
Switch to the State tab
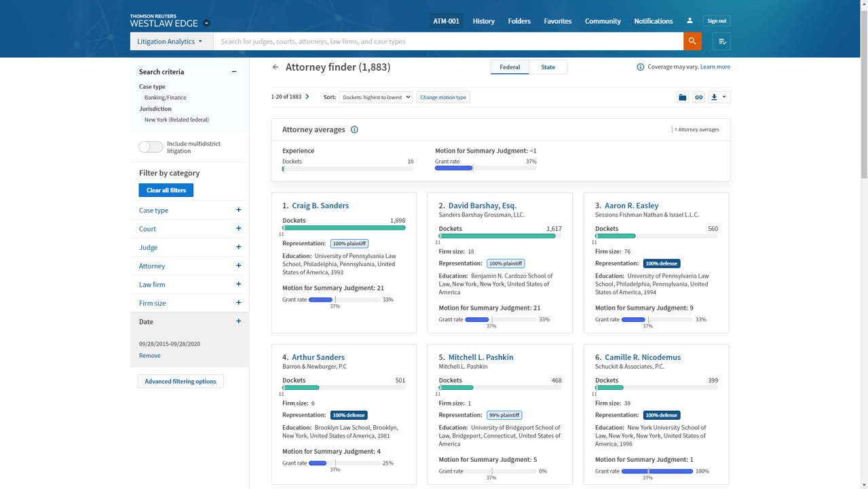pyautogui.click(x=548, y=67)
